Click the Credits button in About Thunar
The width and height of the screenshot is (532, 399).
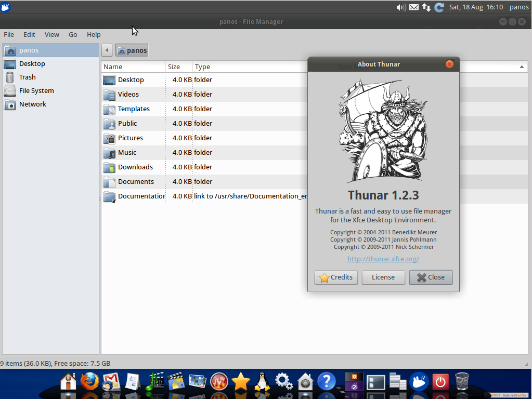coord(336,277)
